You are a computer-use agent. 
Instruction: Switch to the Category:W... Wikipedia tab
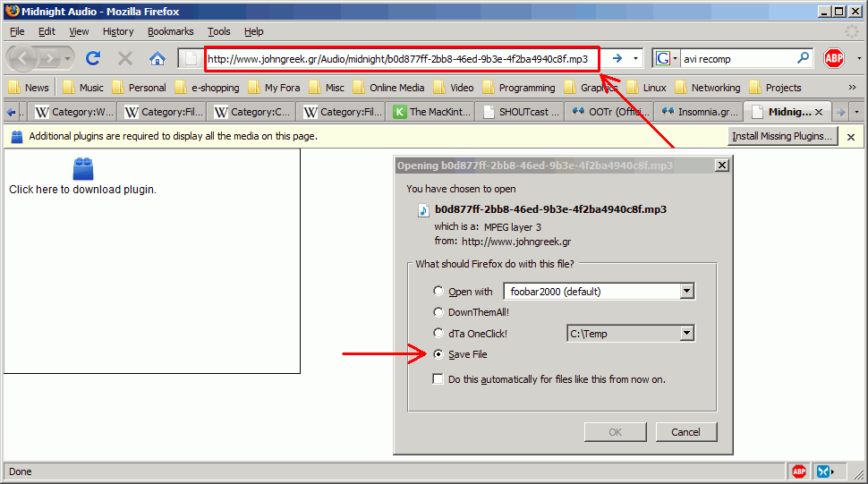73,112
